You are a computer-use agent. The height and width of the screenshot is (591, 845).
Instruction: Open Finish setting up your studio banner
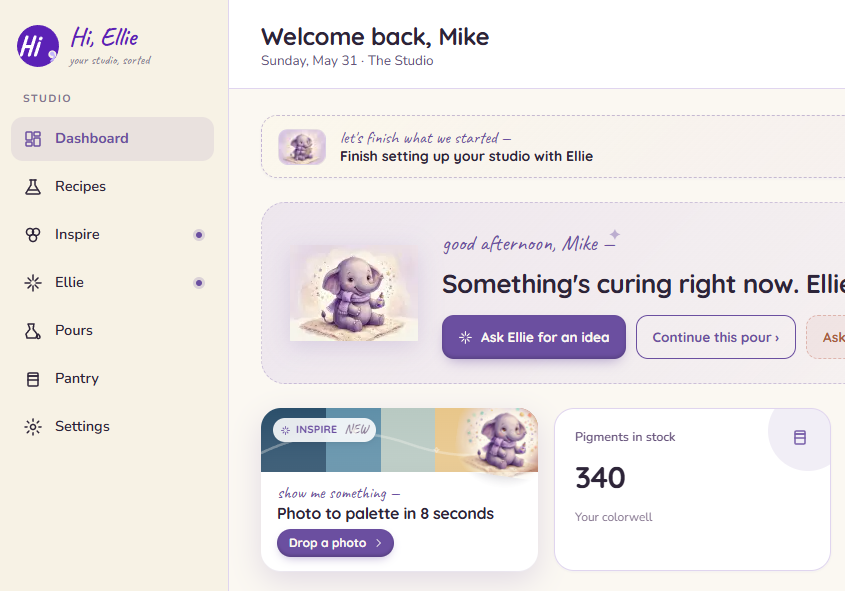point(553,147)
